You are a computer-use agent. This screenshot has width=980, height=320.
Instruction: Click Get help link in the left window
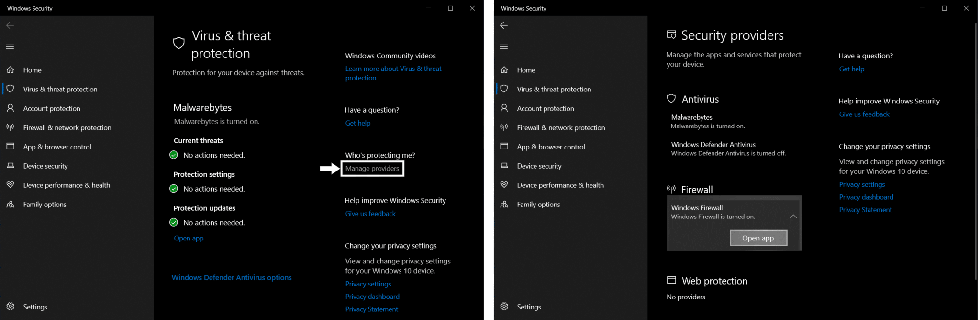(358, 123)
